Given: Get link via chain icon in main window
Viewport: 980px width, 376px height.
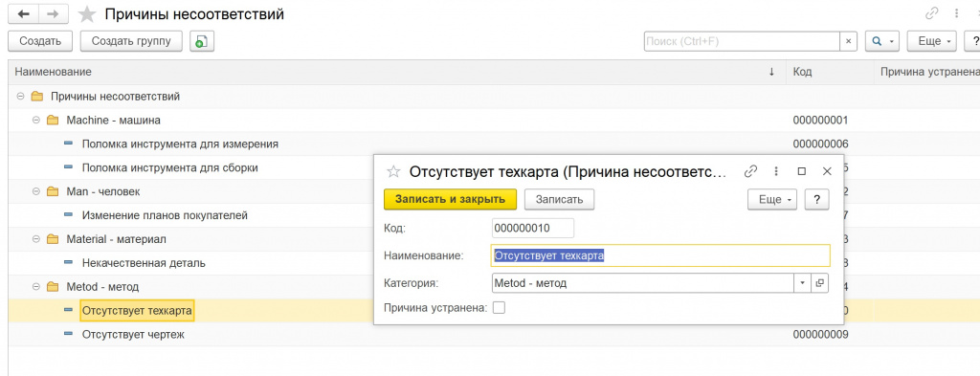Looking at the screenshot, I should tap(932, 13).
